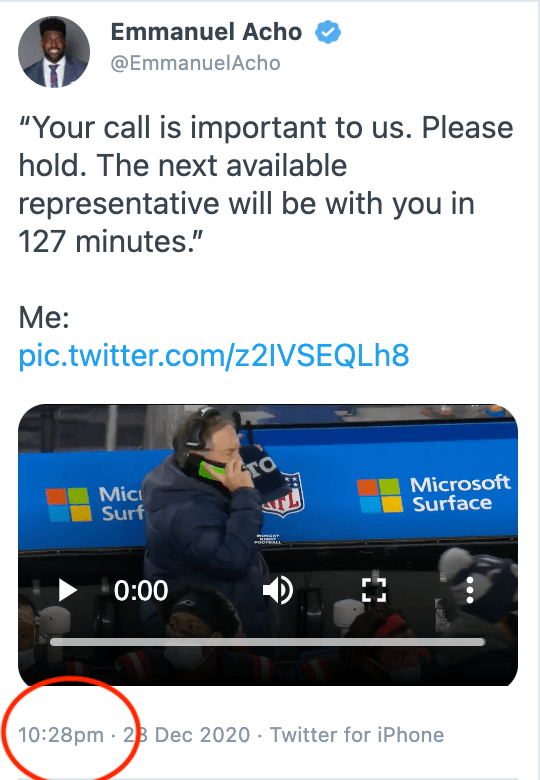This screenshot has width=540, height=780.
Task: Open the Emmanuel Acho display name
Action: [206, 32]
